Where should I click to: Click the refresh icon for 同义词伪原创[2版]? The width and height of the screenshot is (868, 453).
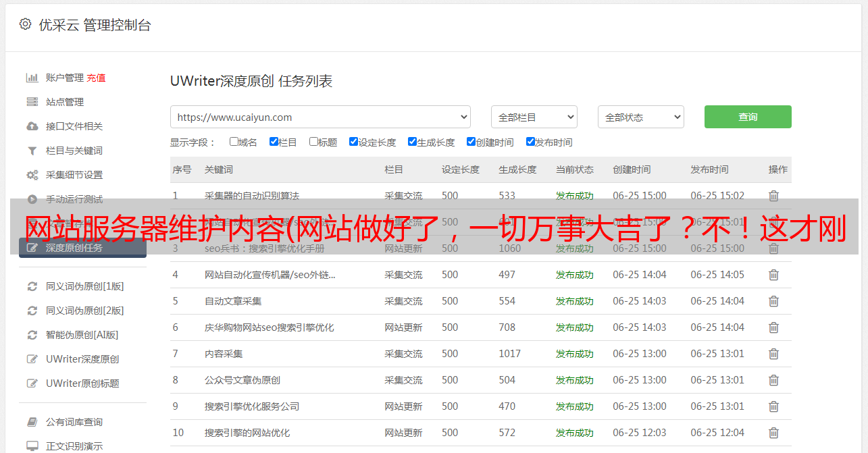point(32,311)
